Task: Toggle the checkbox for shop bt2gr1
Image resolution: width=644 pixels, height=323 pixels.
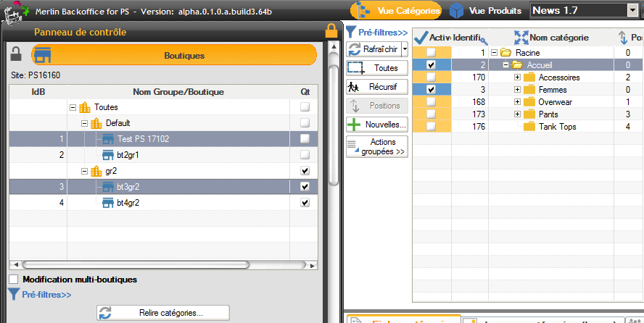Action: coord(305,155)
